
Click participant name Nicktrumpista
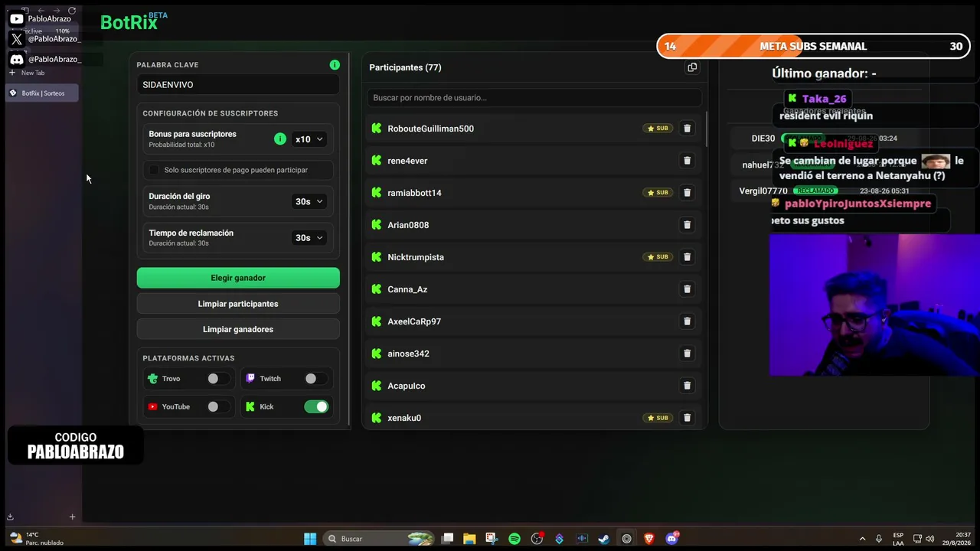coord(416,257)
